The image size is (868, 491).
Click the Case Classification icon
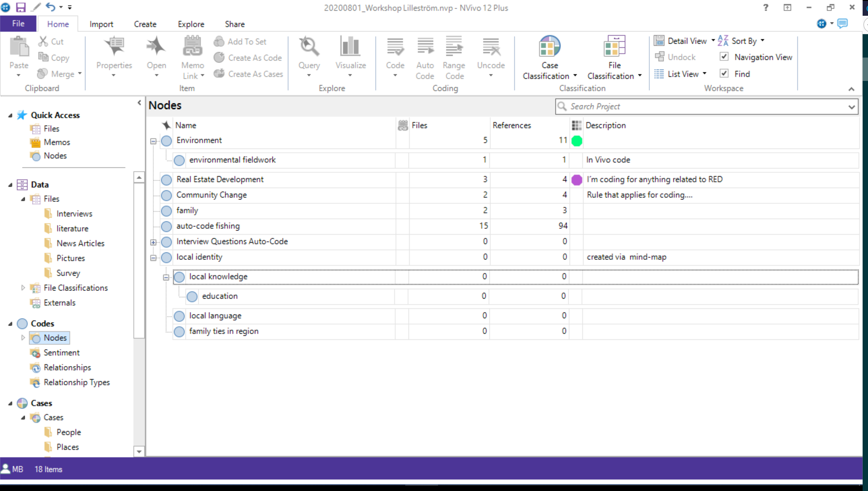click(x=549, y=57)
